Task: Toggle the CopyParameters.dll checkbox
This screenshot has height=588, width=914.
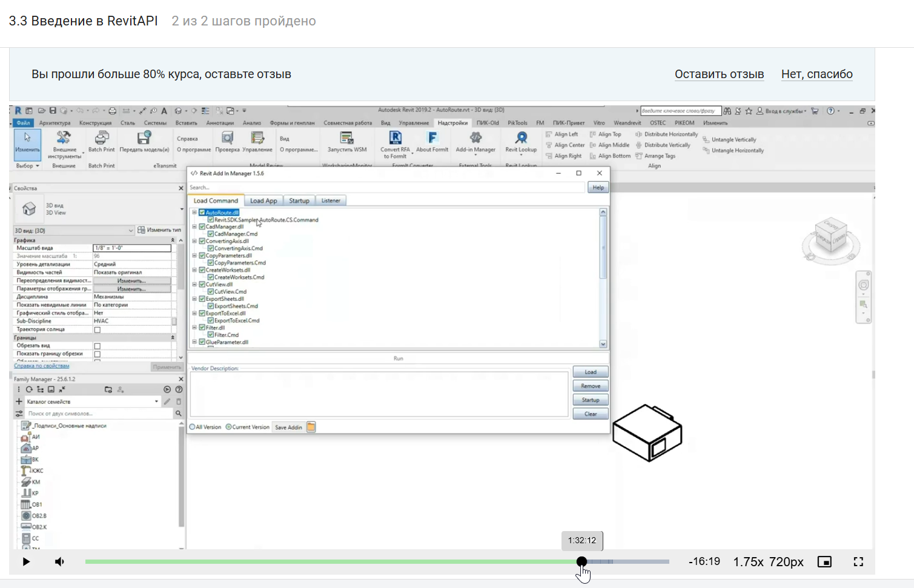Action: pos(202,256)
